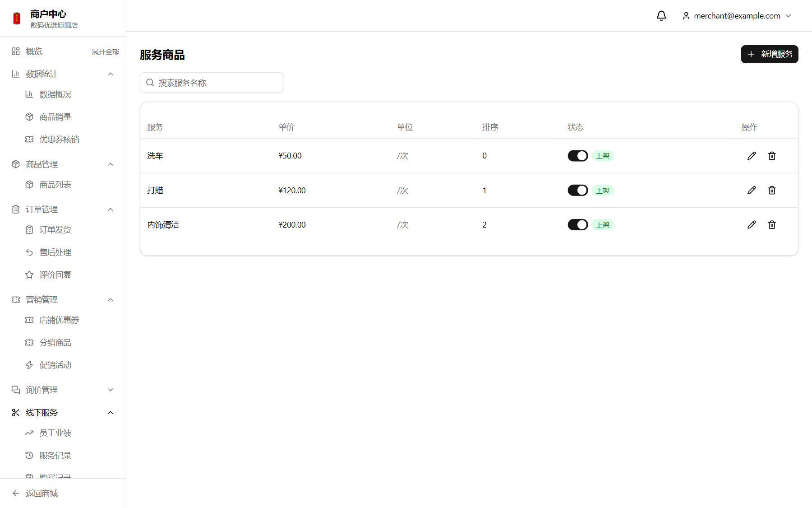Click the search magnifier icon
The image size is (812, 508).
[150, 83]
